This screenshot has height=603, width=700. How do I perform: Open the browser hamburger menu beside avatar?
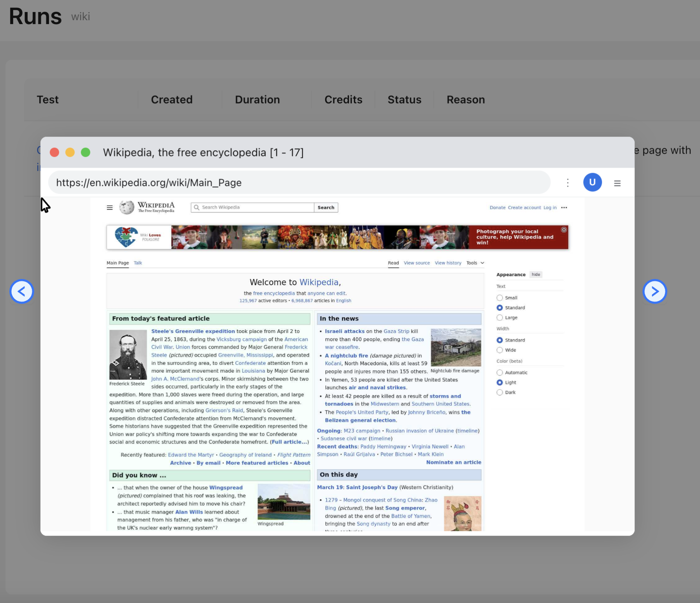tap(617, 183)
